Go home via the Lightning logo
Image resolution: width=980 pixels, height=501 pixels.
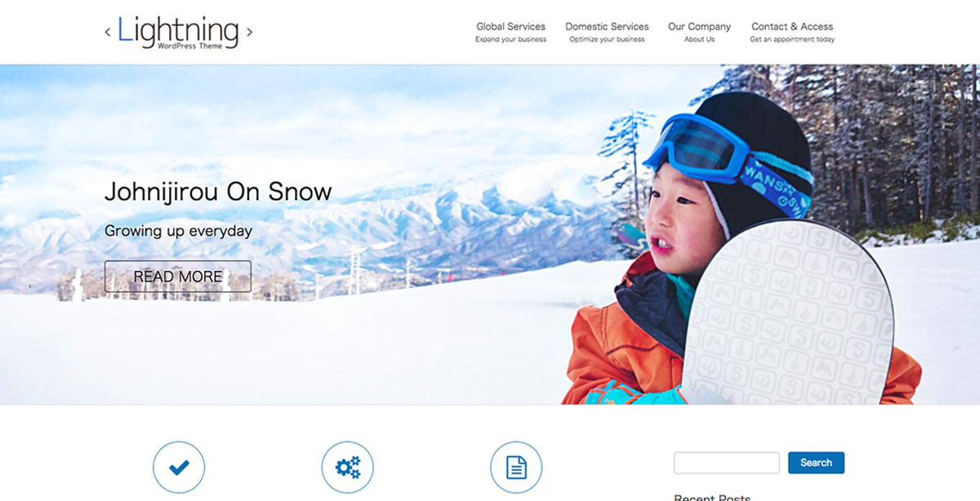coord(178,32)
